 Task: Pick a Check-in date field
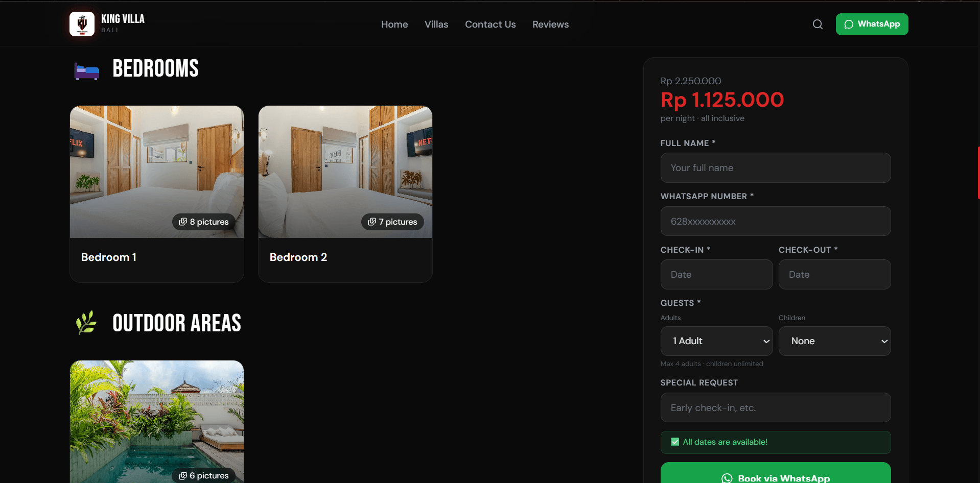[x=716, y=275]
